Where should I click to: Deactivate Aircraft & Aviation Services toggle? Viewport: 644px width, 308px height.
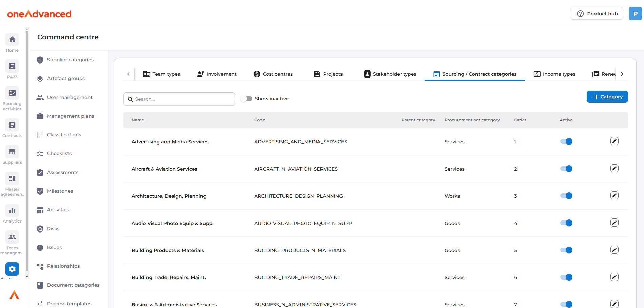(x=566, y=169)
